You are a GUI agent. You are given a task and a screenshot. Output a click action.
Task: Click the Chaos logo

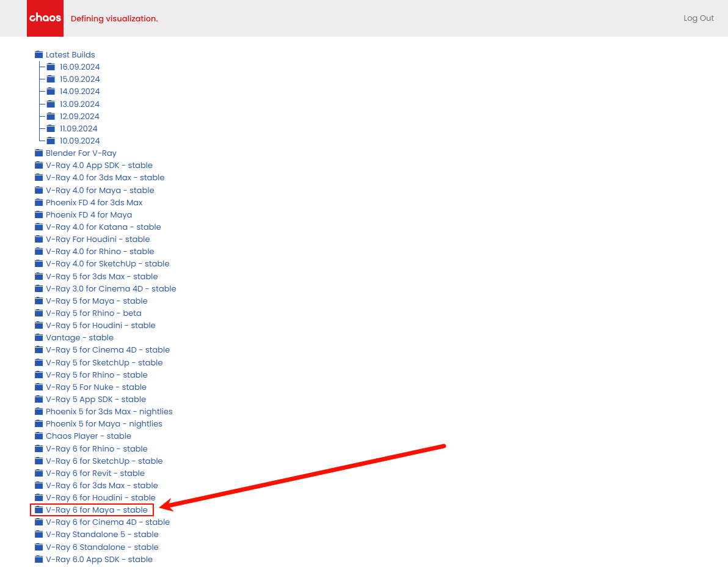pyautogui.click(x=45, y=18)
